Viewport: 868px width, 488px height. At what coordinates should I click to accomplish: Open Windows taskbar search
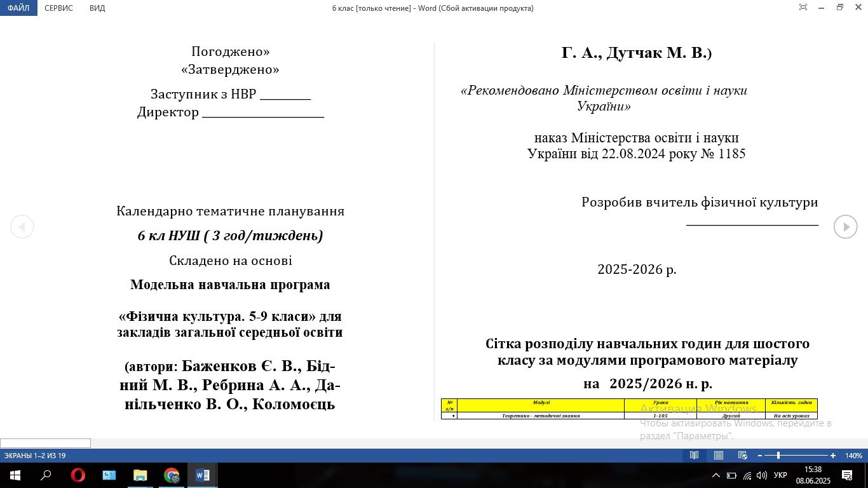point(46,475)
